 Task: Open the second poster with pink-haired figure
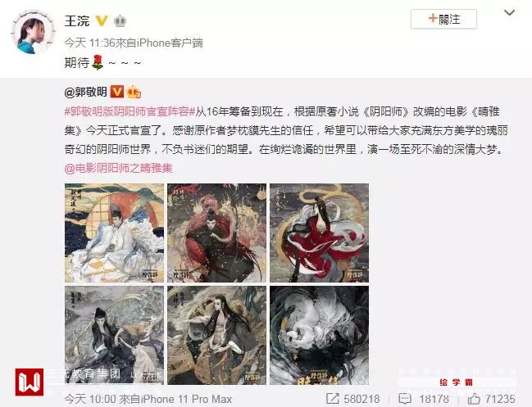(x=216, y=233)
